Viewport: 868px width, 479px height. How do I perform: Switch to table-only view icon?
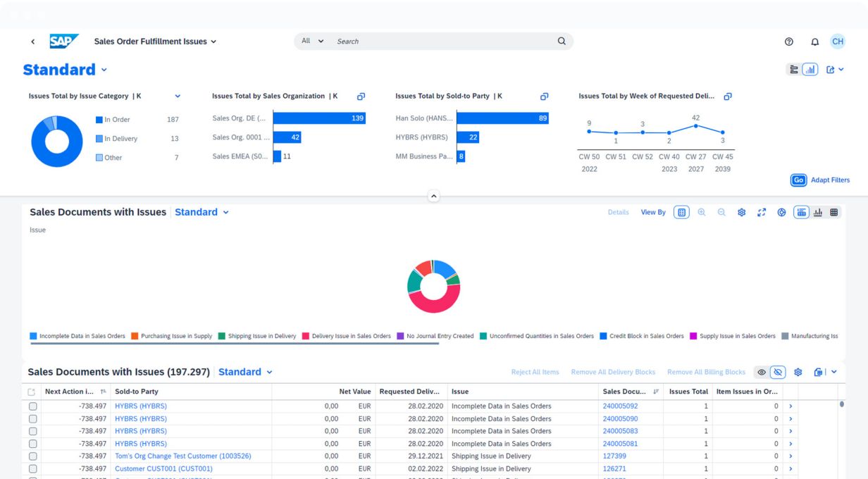[834, 212]
